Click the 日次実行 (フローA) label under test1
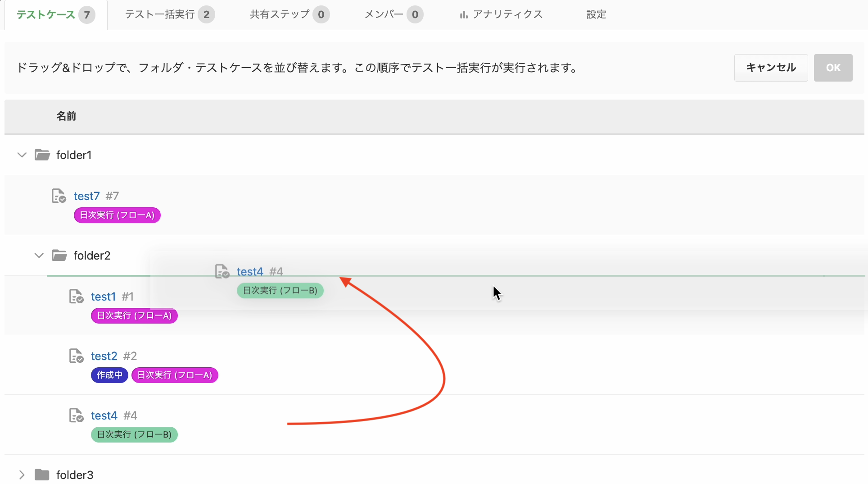868x484 pixels. tap(134, 315)
